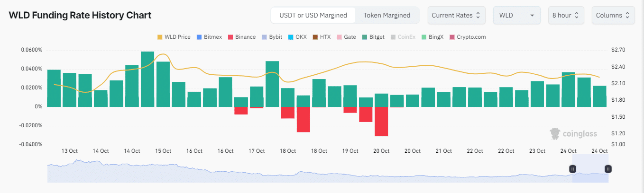Click the right handle of range slider
644x193 pixels.
(608, 169)
